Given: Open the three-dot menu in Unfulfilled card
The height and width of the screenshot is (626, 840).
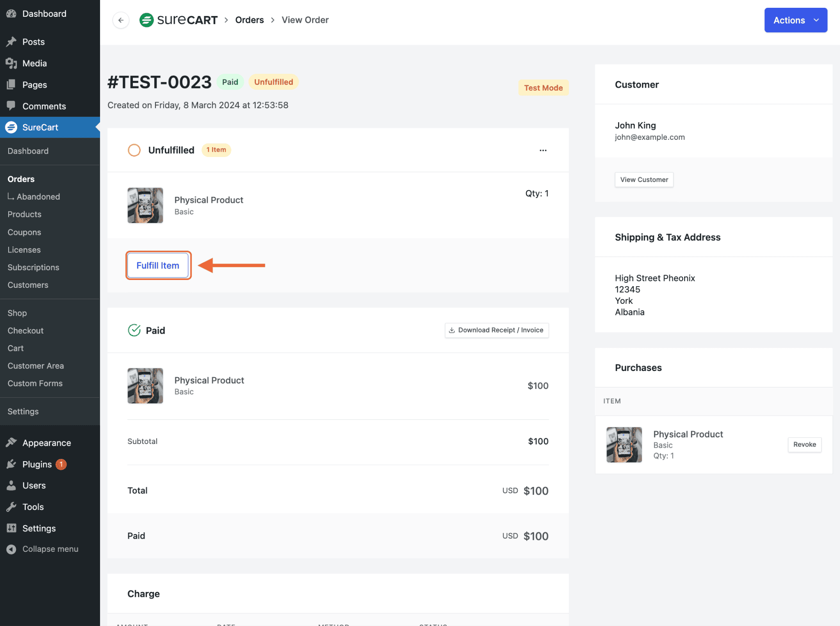Looking at the screenshot, I should point(543,150).
